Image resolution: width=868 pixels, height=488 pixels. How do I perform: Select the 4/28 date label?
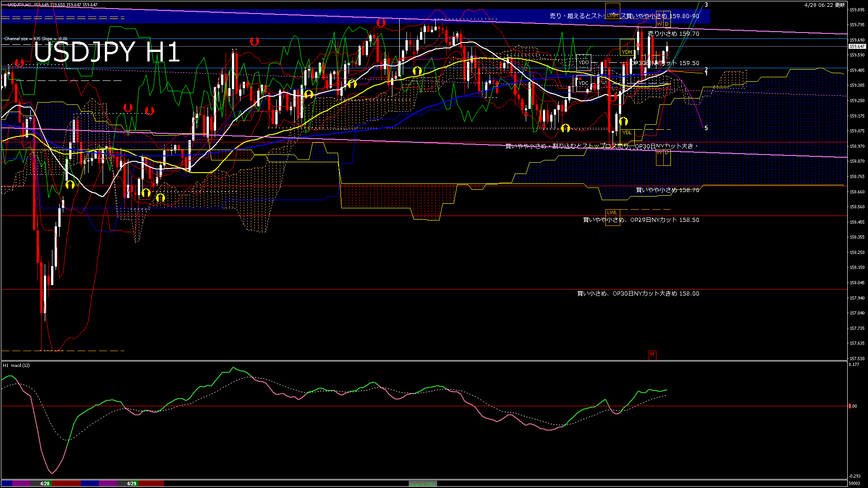[45, 483]
